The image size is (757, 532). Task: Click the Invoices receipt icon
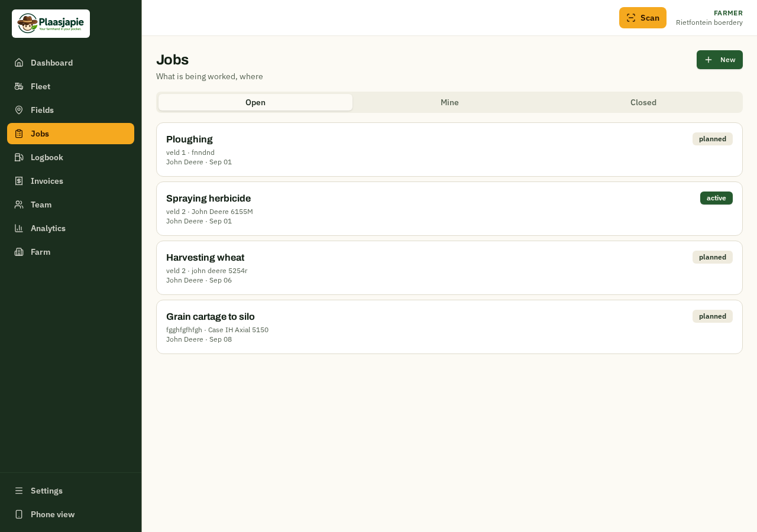point(19,181)
